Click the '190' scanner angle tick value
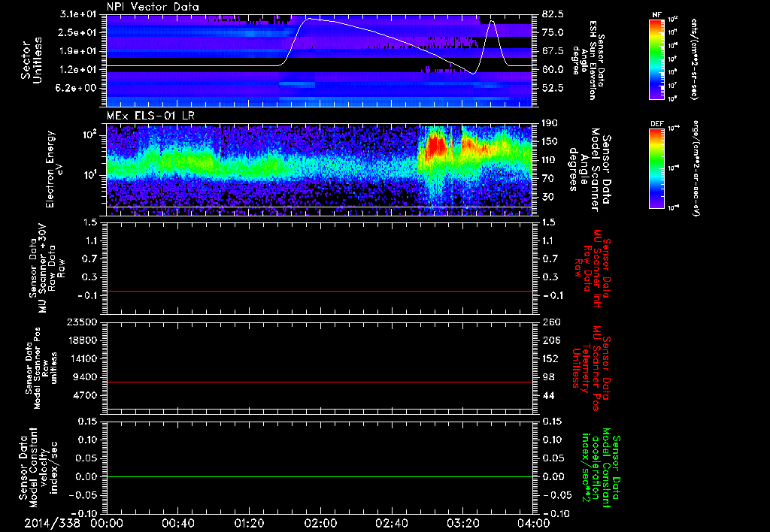Viewport: 770px width, 532px height. [x=550, y=123]
